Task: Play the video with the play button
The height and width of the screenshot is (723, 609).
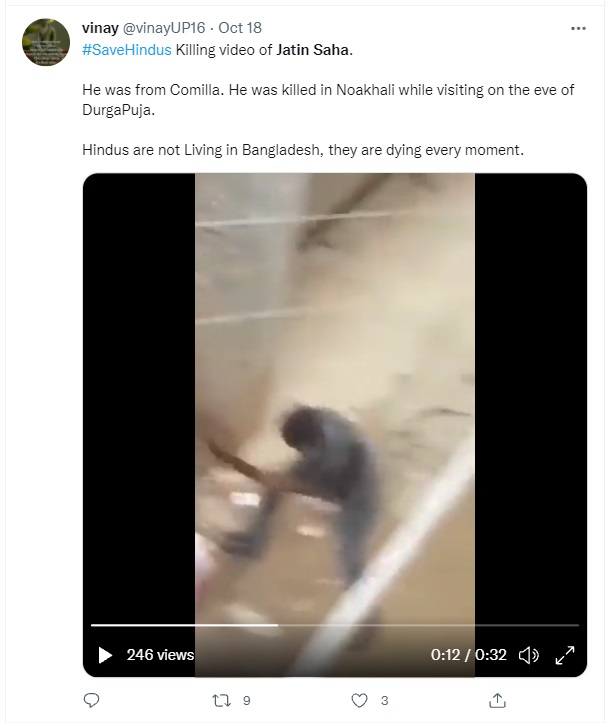Action: click(105, 655)
